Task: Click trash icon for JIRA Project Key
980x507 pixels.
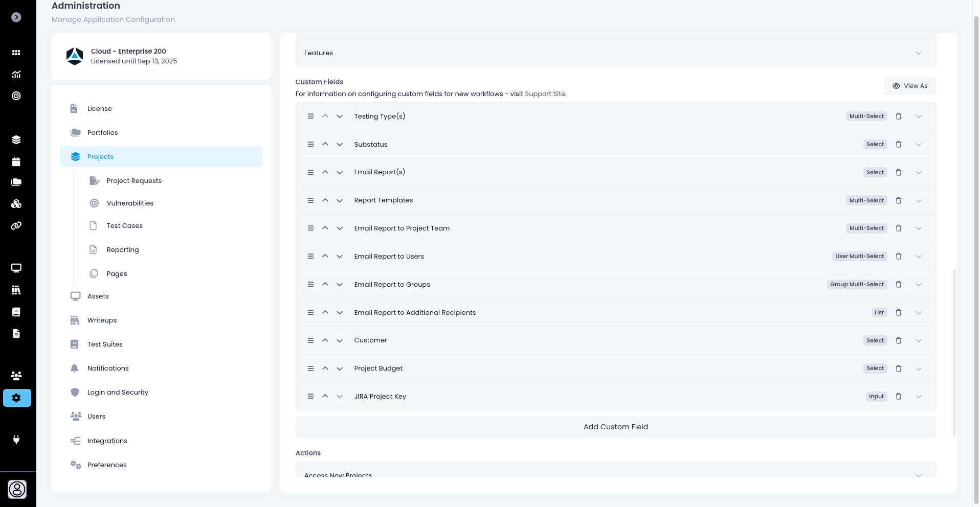Action: 898,397
